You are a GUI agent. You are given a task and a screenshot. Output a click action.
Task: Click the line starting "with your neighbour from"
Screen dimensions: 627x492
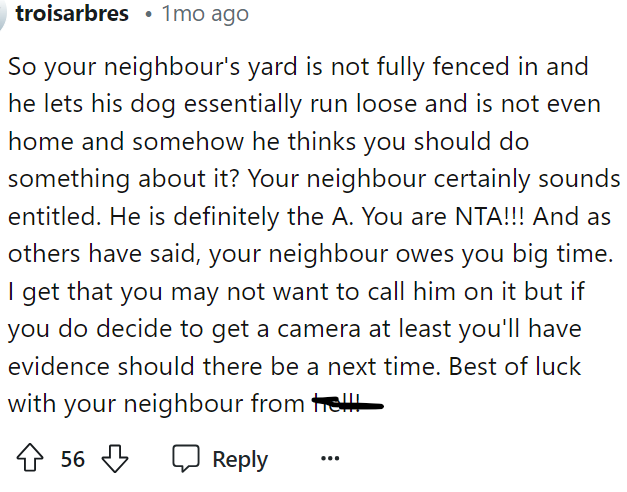click(158, 403)
